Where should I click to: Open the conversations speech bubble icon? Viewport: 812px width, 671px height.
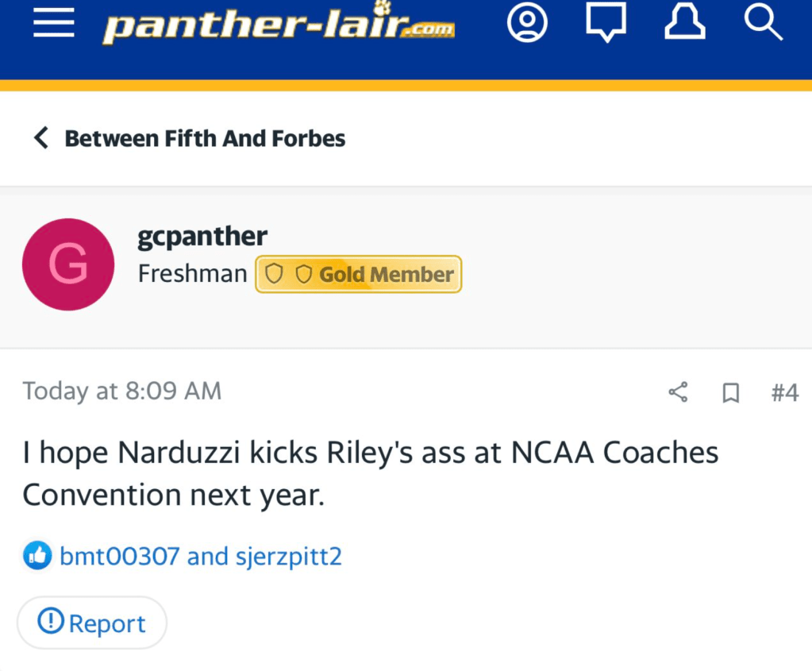pyautogui.click(x=606, y=23)
